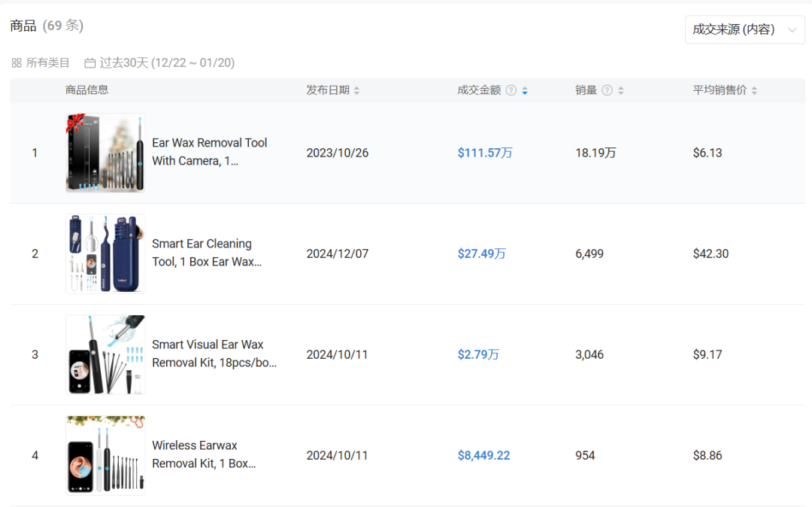Sort by 销量 using sort arrows
Screen dimensions: 812x507
pos(620,90)
